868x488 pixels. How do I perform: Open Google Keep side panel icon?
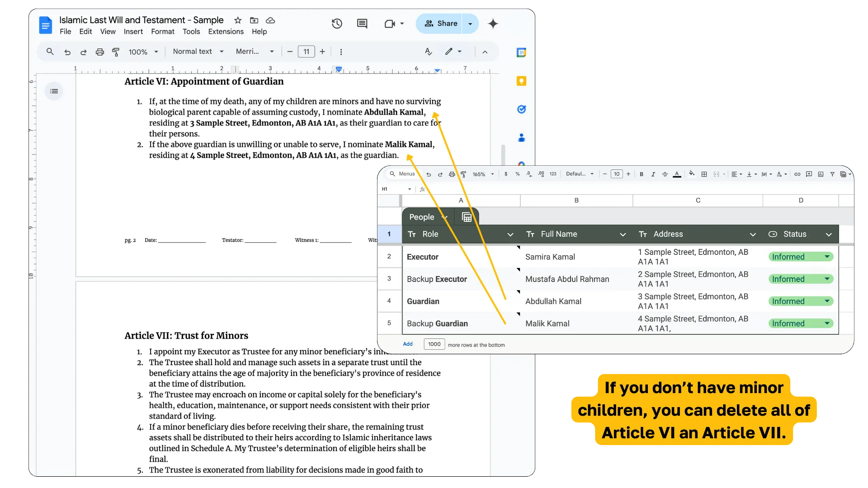coord(521,81)
